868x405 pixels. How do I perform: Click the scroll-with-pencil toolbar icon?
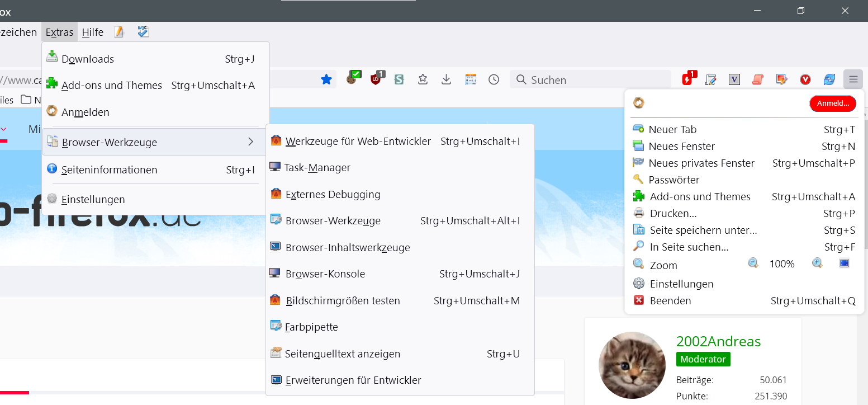click(x=710, y=80)
